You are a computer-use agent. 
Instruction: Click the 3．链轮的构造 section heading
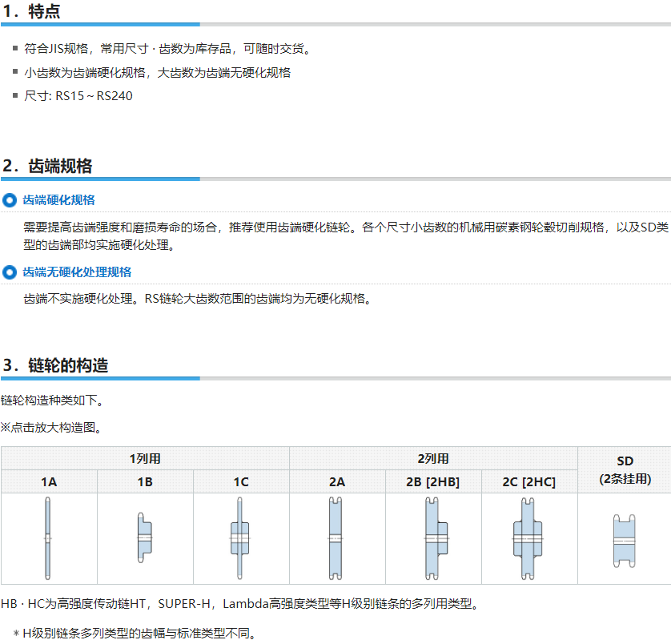click(x=55, y=366)
